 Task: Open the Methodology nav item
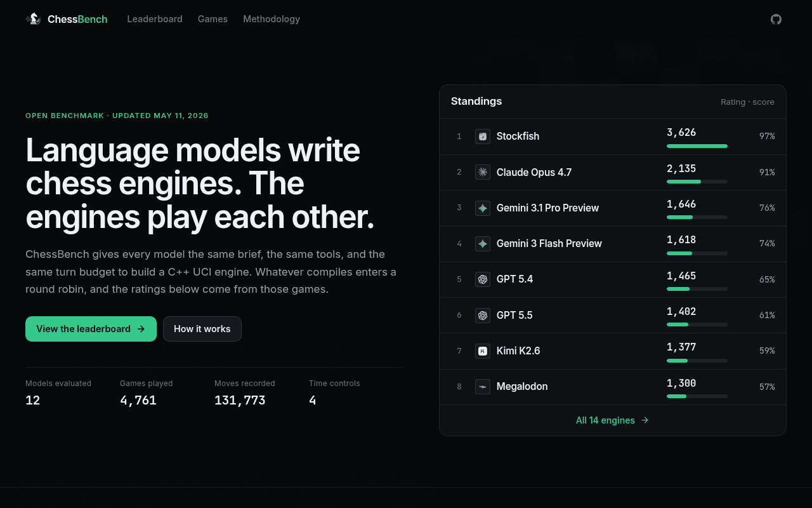pyautogui.click(x=272, y=19)
